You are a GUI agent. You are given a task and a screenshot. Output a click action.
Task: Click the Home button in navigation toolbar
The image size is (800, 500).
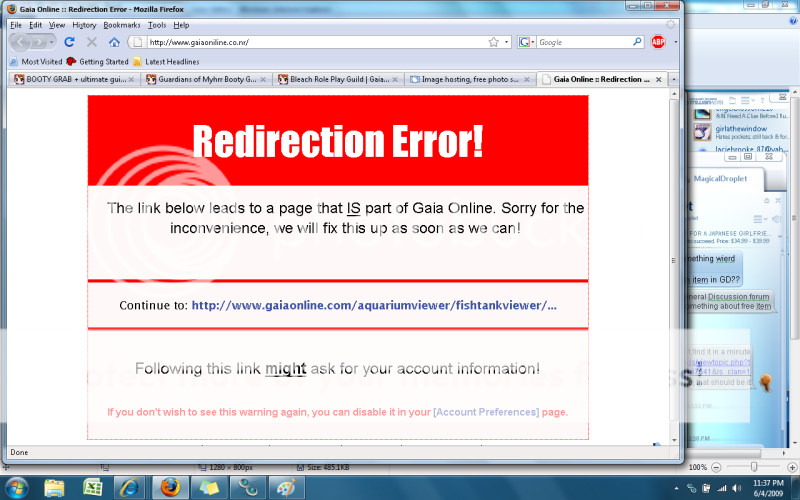[x=114, y=42]
